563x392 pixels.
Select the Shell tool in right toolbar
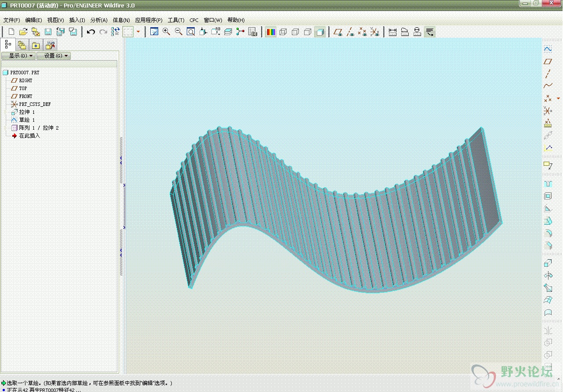[x=548, y=196]
